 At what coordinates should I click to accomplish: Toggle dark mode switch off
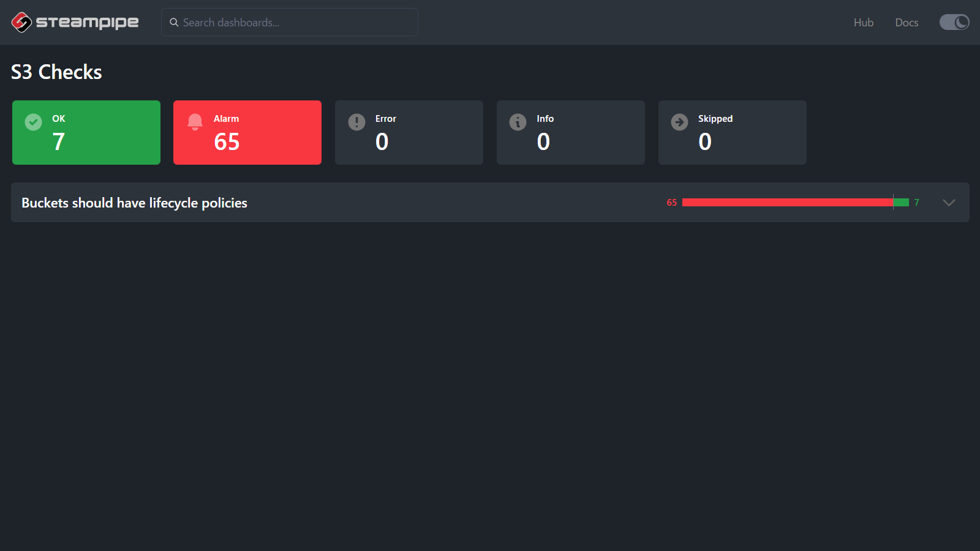coord(954,22)
